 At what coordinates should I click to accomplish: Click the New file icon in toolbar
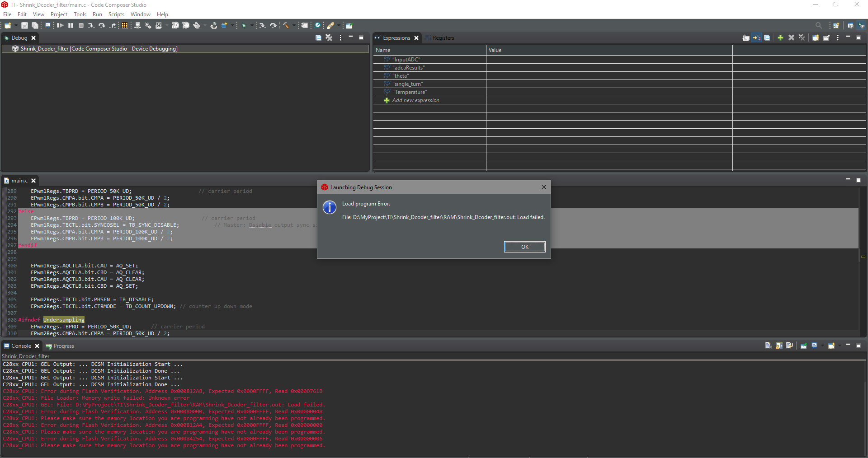pos(8,26)
